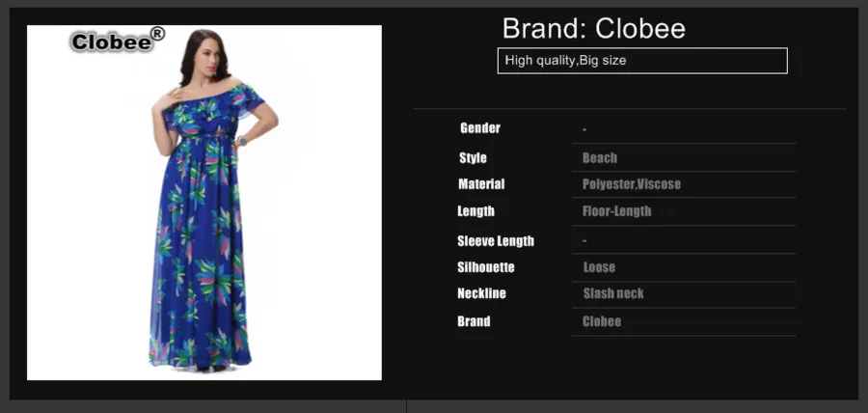The height and width of the screenshot is (413, 868).
Task: Click the Silhouette label
Action: pos(485,267)
